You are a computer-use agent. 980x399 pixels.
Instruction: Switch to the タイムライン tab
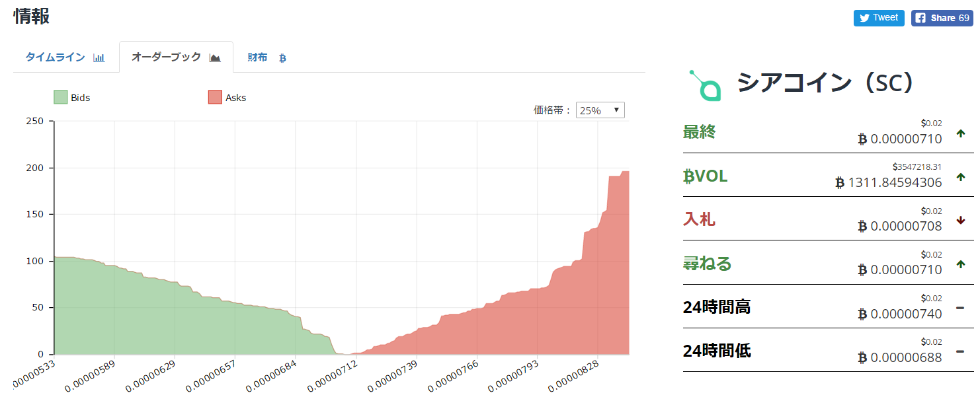[56, 57]
